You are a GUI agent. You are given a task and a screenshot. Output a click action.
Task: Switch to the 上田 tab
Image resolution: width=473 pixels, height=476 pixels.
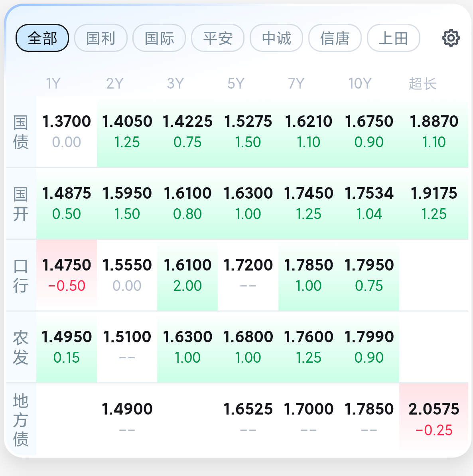[x=394, y=38]
